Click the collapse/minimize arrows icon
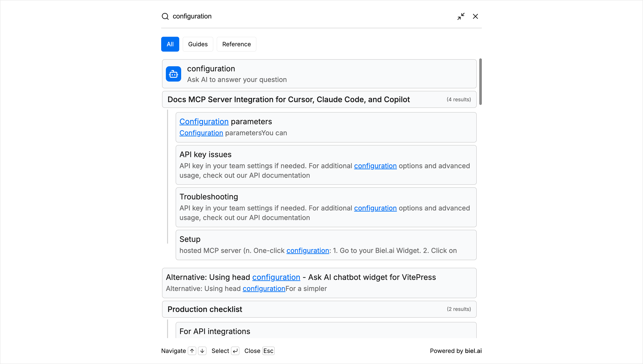Screen dimensions: 643x364 click(461, 16)
